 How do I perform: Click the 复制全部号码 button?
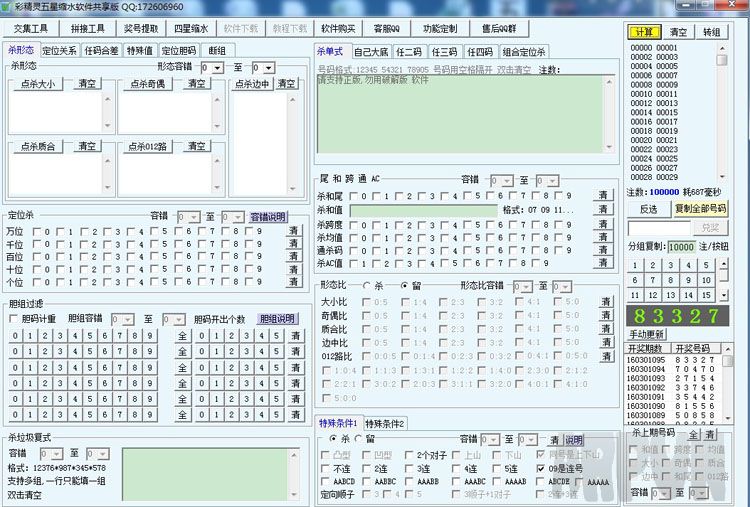pos(701,209)
